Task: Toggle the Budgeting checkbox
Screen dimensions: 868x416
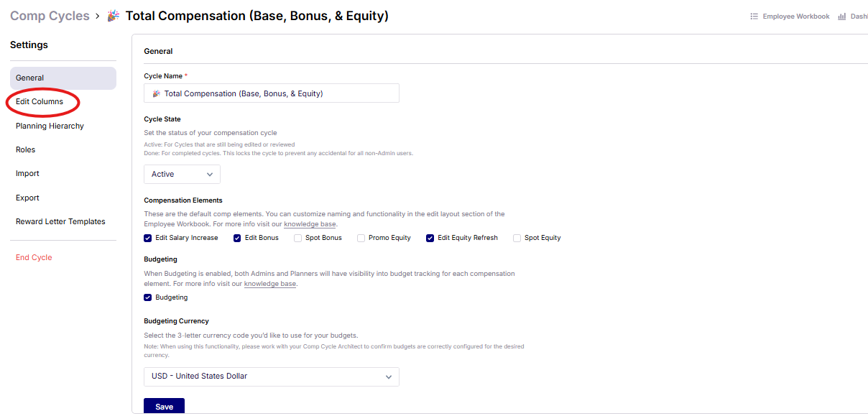Action: point(148,297)
